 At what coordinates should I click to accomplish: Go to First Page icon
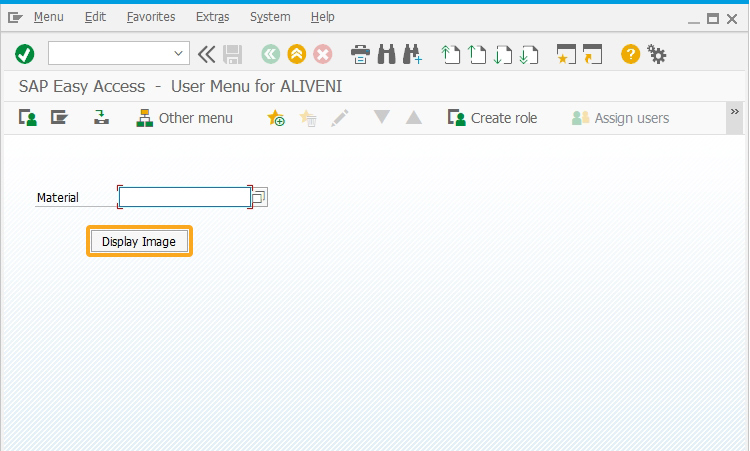point(450,54)
